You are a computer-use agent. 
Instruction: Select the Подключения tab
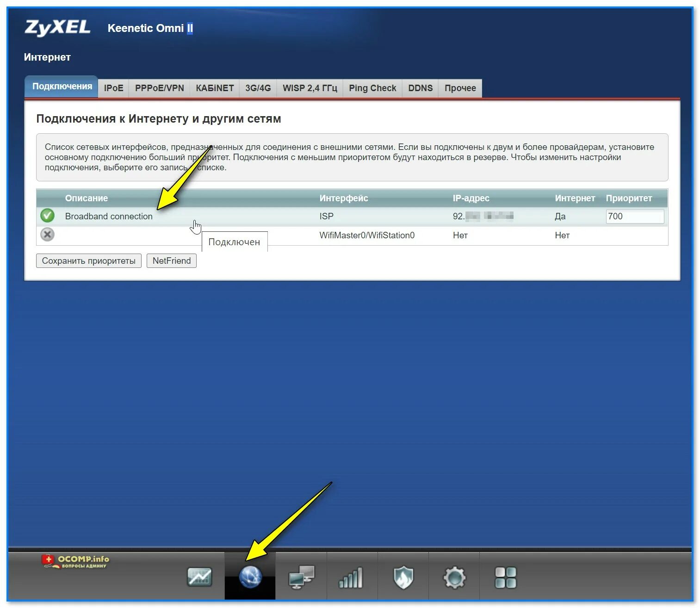pyautogui.click(x=62, y=87)
